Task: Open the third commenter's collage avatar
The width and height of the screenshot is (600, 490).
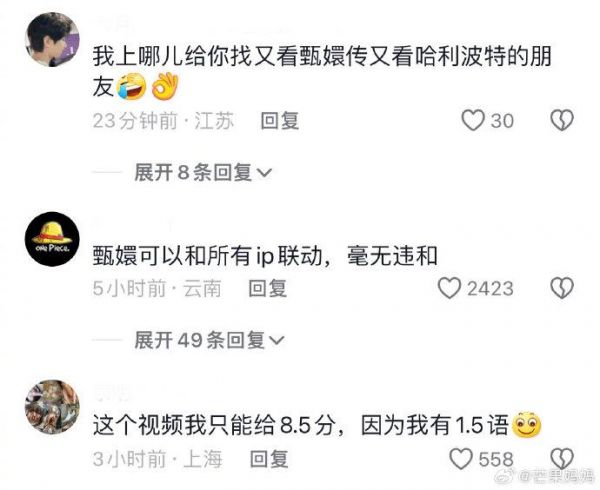Action: point(52,407)
